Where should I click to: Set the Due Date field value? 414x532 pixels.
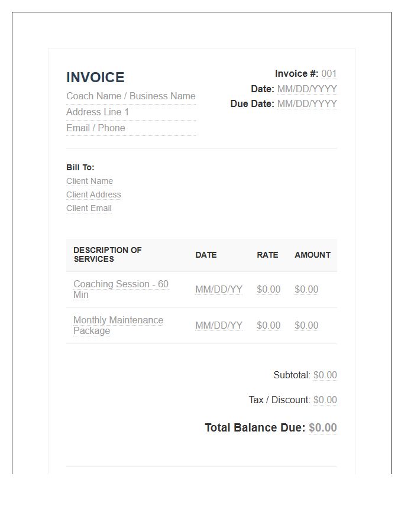coord(307,104)
